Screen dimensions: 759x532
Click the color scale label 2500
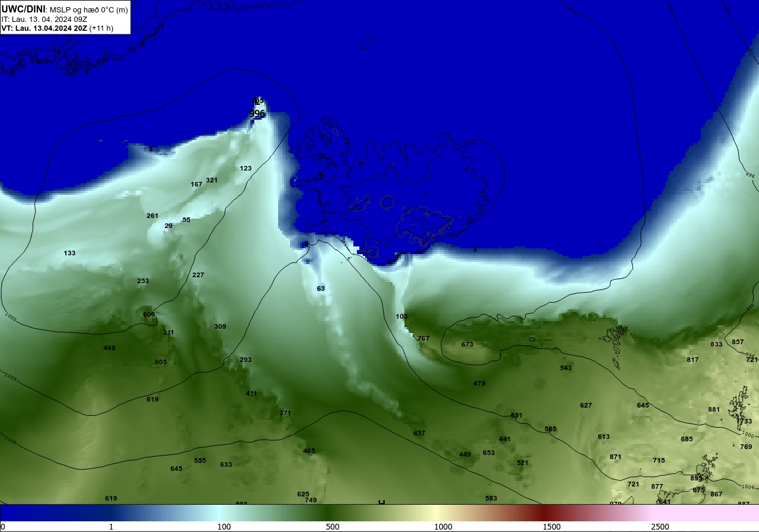click(660, 527)
